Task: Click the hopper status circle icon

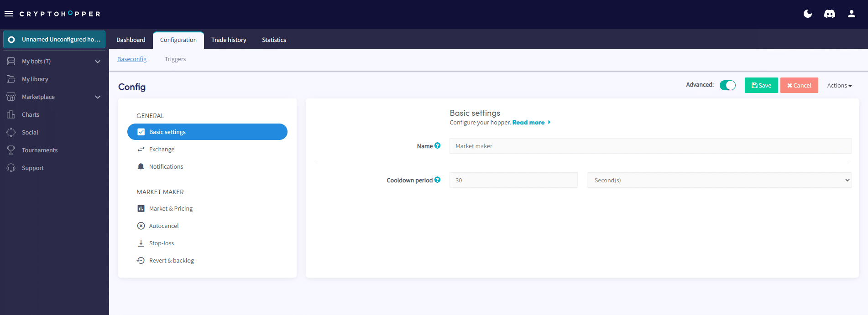Action: 11,40
